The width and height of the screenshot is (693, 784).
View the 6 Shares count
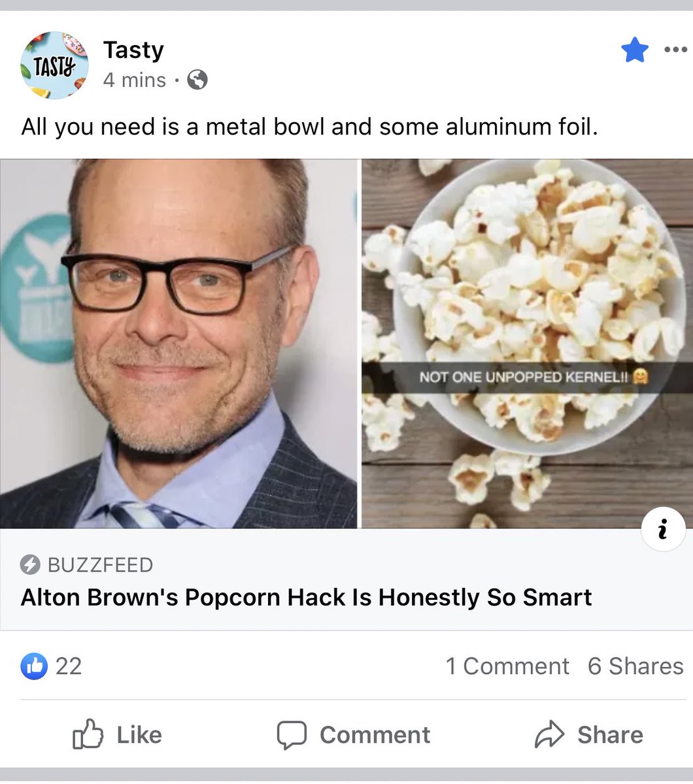pyautogui.click(x=635, y=666)
